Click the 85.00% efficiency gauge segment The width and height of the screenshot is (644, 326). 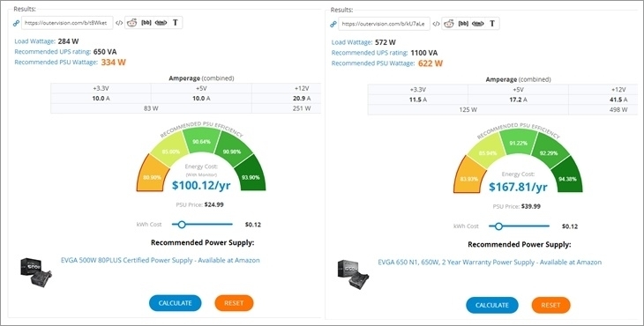[171, 150]
